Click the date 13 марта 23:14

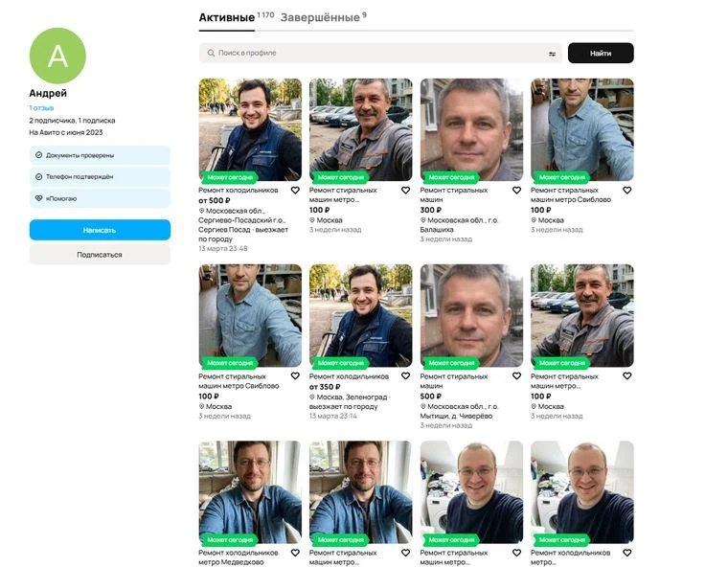(x=333, y=416)
